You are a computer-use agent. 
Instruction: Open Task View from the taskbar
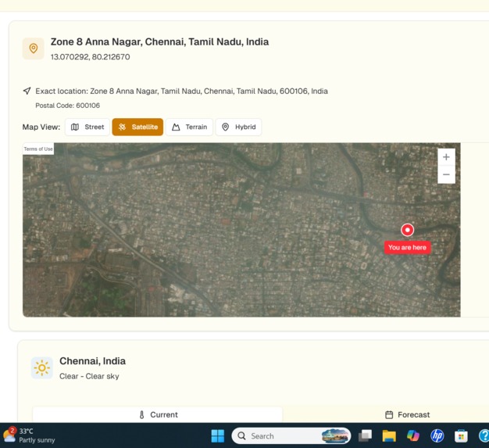pyautogui.click(x=366, y=435)
